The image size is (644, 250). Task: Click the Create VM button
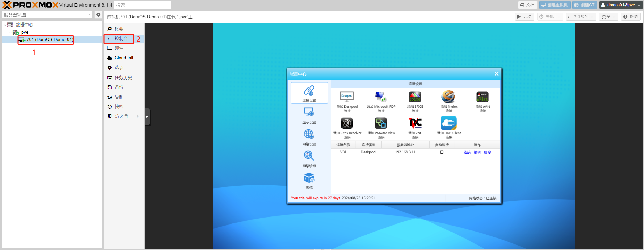554,5
